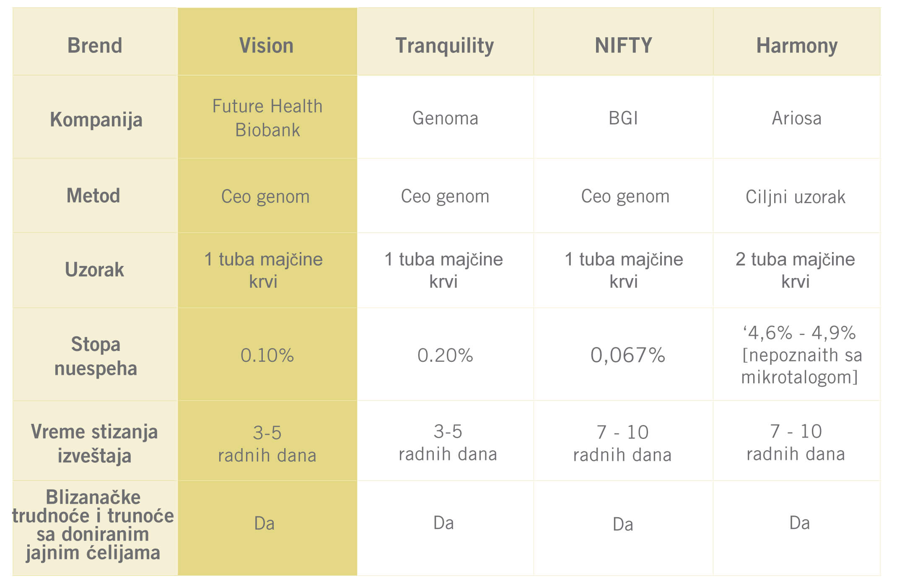
Task: Click the Stopa nuespeha row label
Action: (x=96, y=356)
